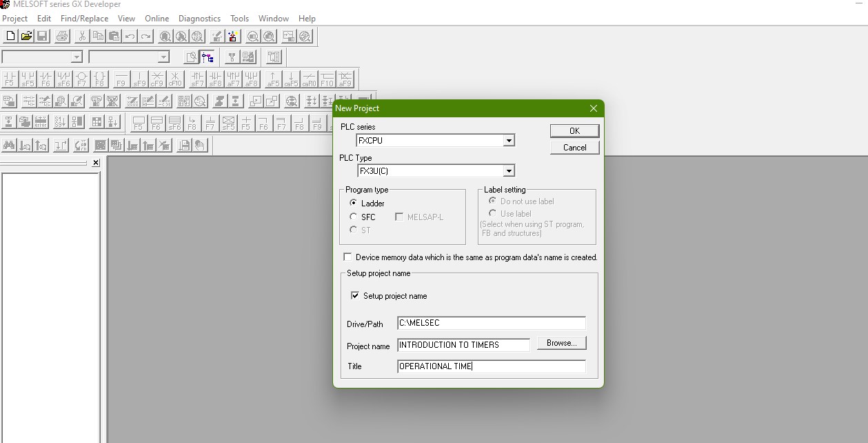Select Use label radio option
Viewport: 868px width, 443px height.
pos(510,213)
